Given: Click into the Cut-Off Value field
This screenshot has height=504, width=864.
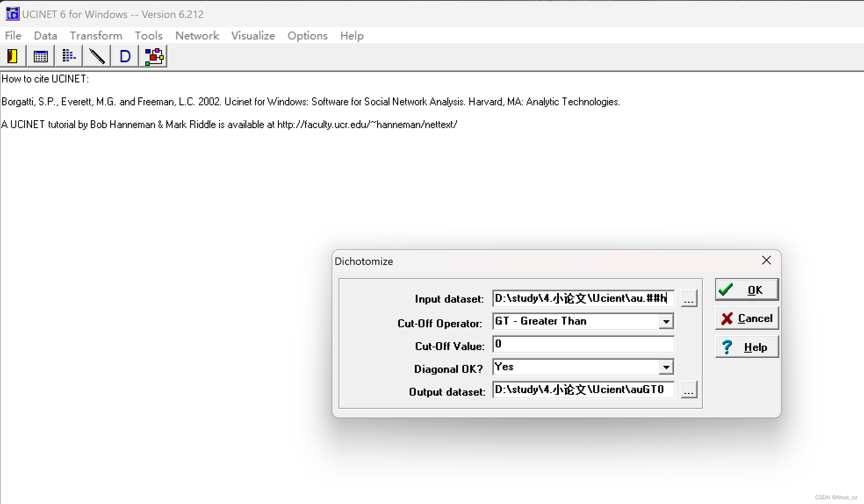Looking at the screenshot, I should tap(583, 344).
